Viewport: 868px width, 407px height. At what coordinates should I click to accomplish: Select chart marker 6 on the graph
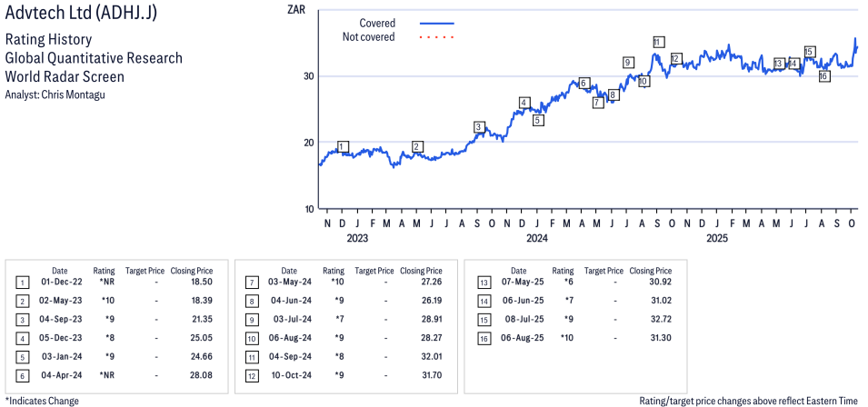pyautogui.click(x=584, y=84)
